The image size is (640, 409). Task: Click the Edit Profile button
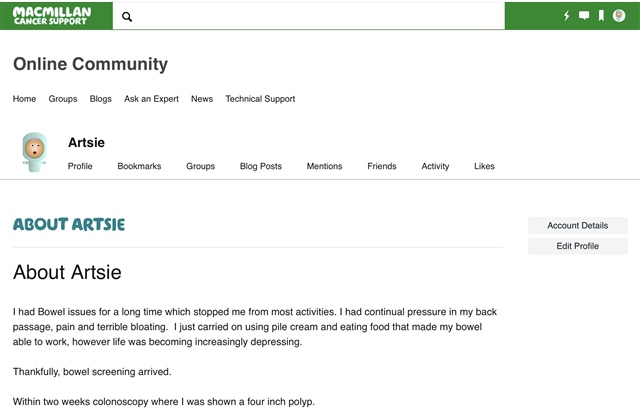pos(578,246)
